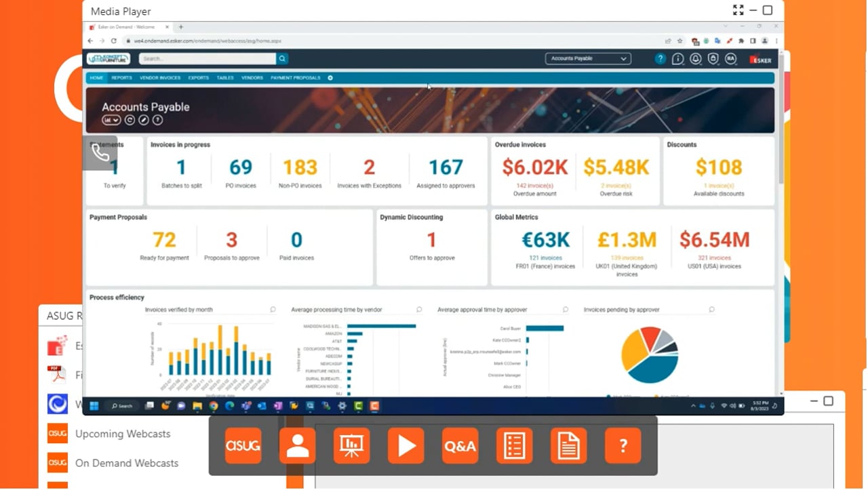Click the Koncept Furniture logo
Viewport: 868px width, 490px height.
108,59
